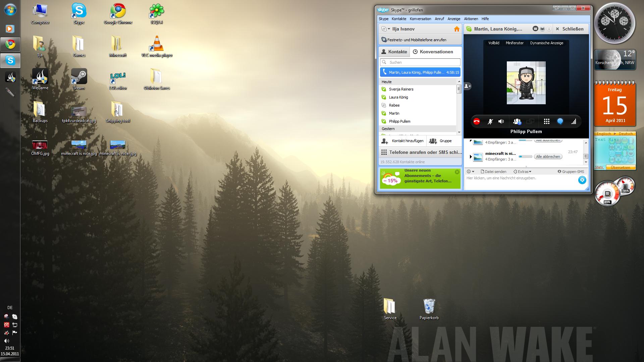Screen dimensions: 644x362
Task: Click Kontakt hinzufügen
Action: [402, 141]
